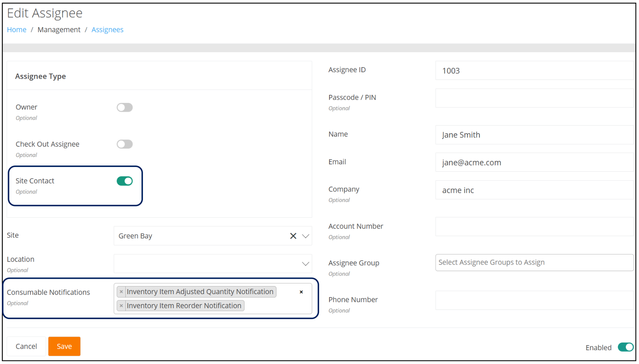Open the Assignee Group selector
Image resolution: width=639 pixels, height=364 pixels.
pyautogui.click(x=534, y=263)
